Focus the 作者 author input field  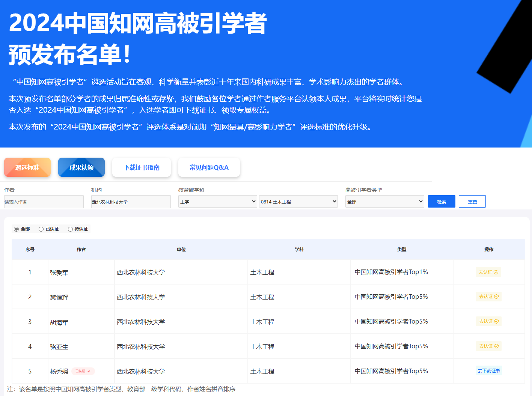[44, 202]
